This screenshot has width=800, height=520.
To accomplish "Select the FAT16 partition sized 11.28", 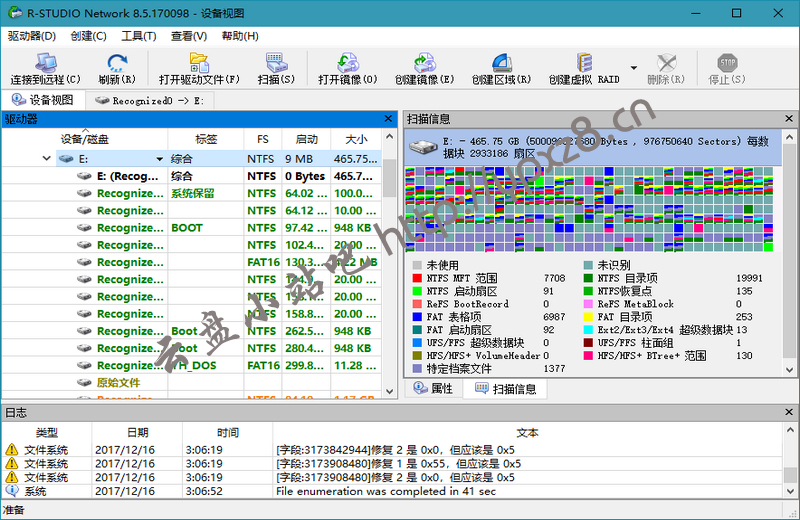I will point(191,365).
